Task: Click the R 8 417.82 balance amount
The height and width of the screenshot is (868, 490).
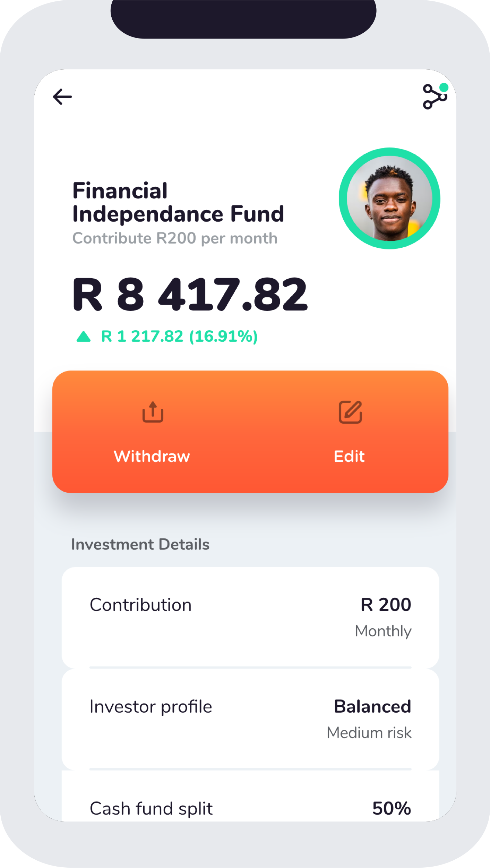Action: (x=190, y=294)
